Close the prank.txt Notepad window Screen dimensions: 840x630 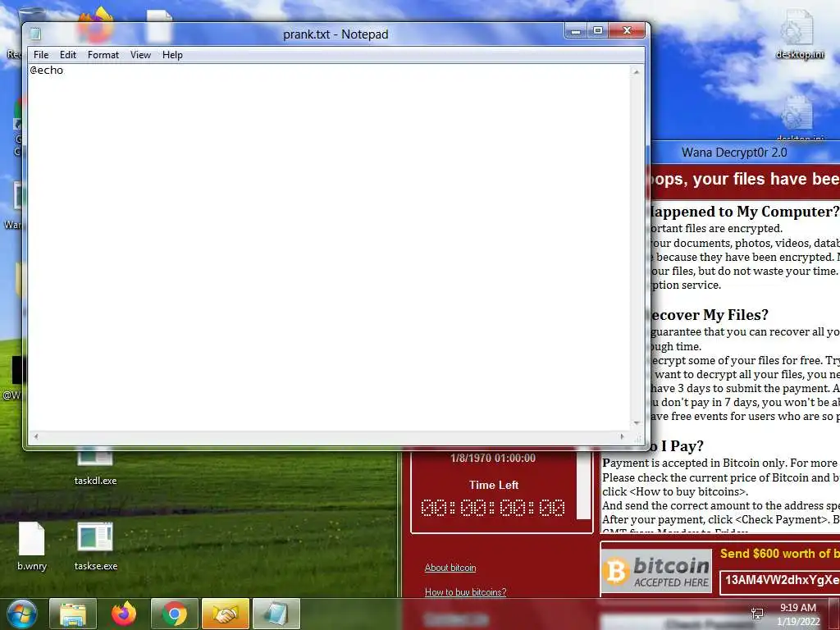[628, 31]
